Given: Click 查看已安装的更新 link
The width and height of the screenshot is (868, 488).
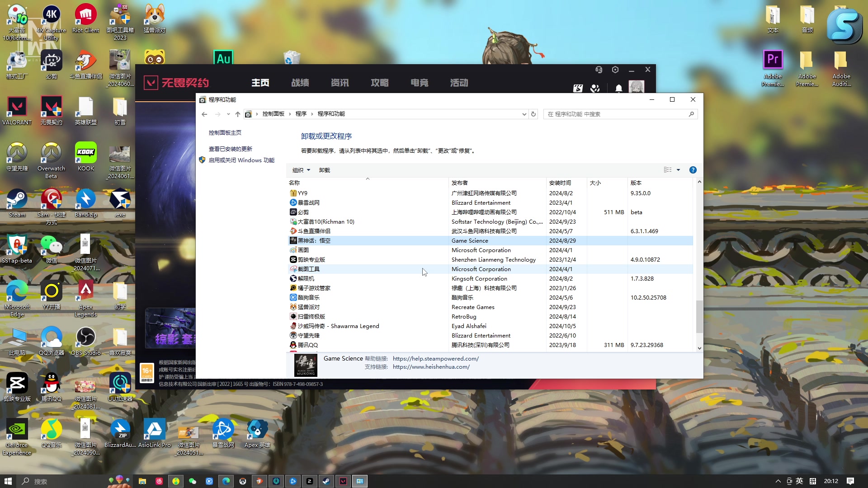Looking at the screenshot, I should coord(230,149).
